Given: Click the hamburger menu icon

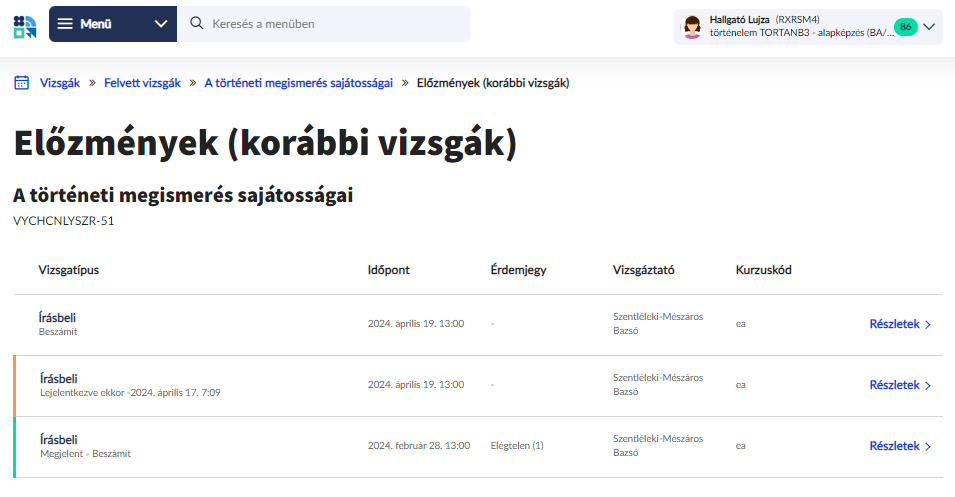Looking at the screenshot, I should (x=65, y=24).
